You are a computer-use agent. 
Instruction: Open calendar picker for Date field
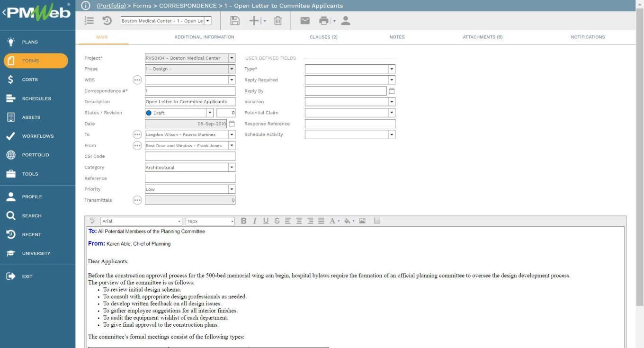[x=232, y=124]
